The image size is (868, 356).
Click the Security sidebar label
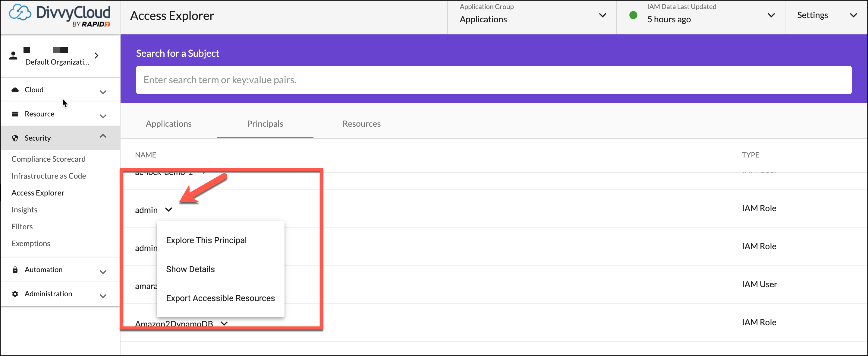38,138
